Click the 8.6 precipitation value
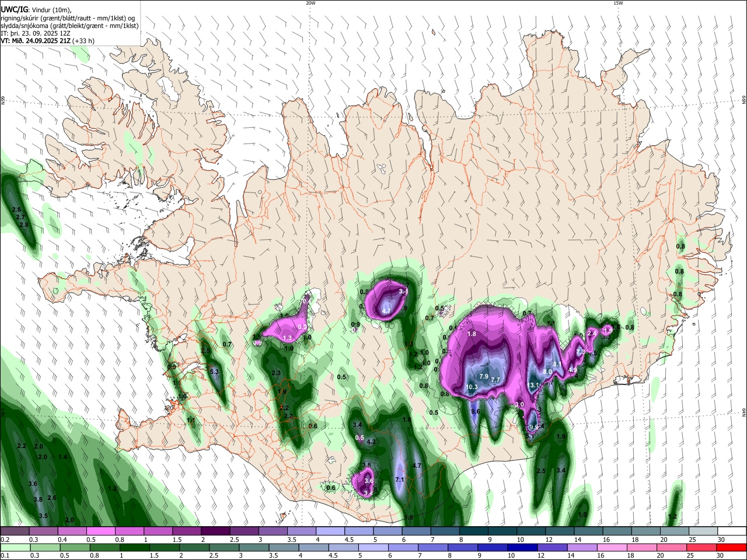 click(x=476, y=412)
